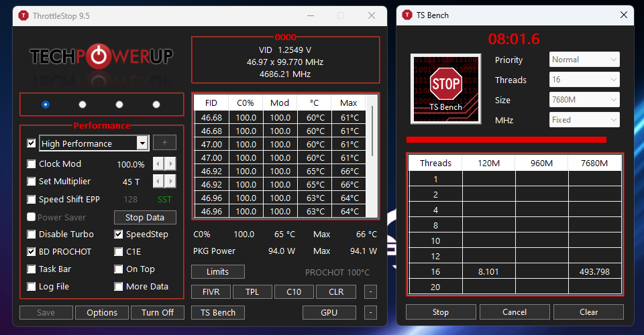Click the 120M column header in TS Bench
The image size is (644, 335).
[x=489, y=163]
